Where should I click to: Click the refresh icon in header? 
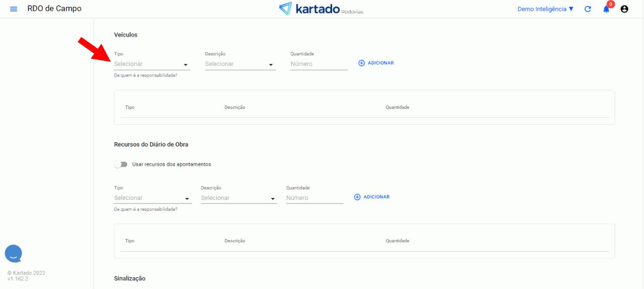[588, 9]
